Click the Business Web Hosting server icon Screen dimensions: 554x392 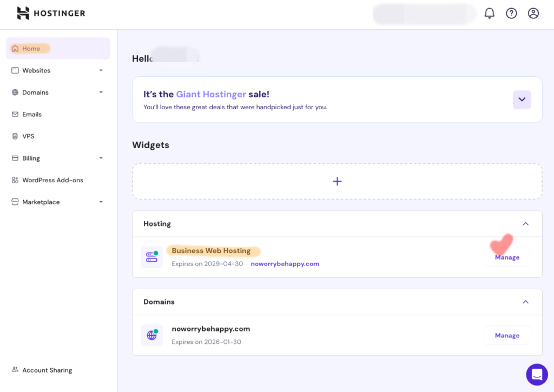pos(151,257)
